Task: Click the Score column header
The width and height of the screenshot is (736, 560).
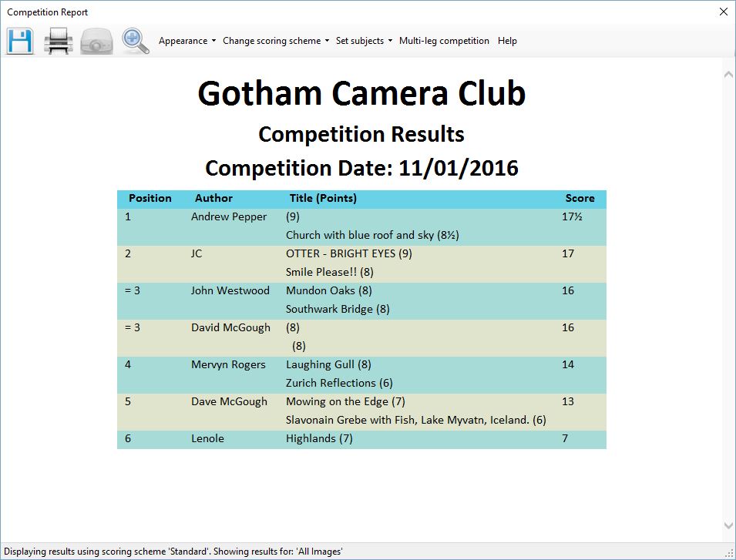Action: pyautogui.click(x=580, y=199)
